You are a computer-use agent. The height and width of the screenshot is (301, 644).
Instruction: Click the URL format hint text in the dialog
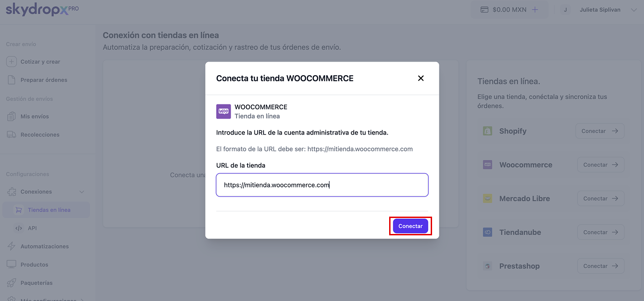point(314,149)
